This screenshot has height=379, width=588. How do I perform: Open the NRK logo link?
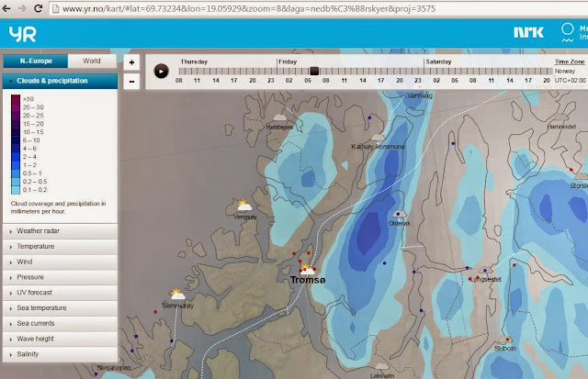click(528, 33)
